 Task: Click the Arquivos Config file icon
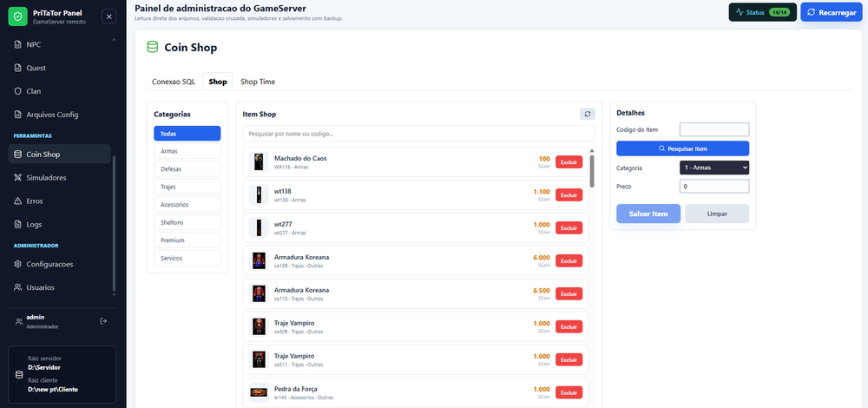click(x=17, y=115)
